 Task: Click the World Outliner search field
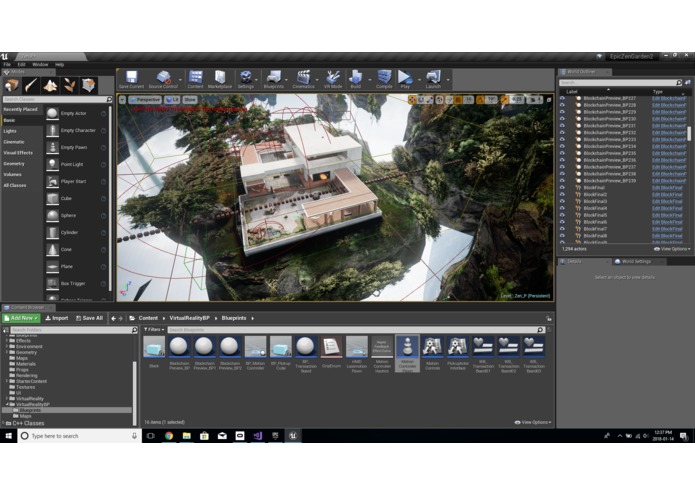(620, 83)
